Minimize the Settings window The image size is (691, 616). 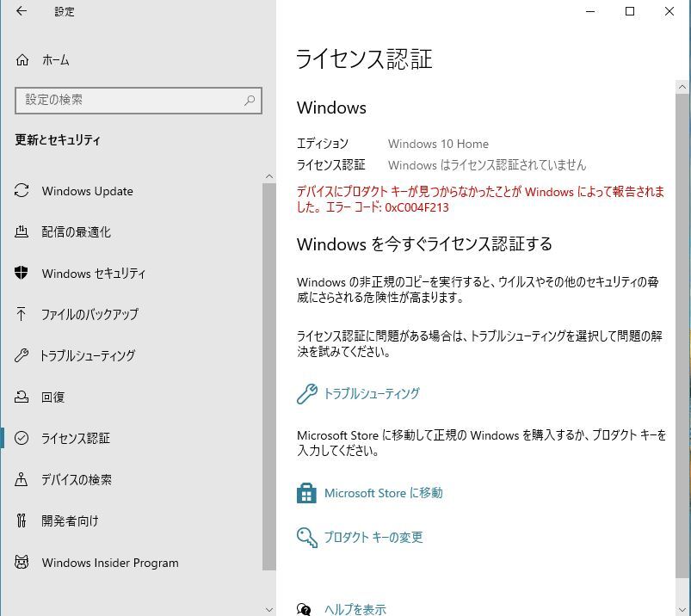point(590,11)
